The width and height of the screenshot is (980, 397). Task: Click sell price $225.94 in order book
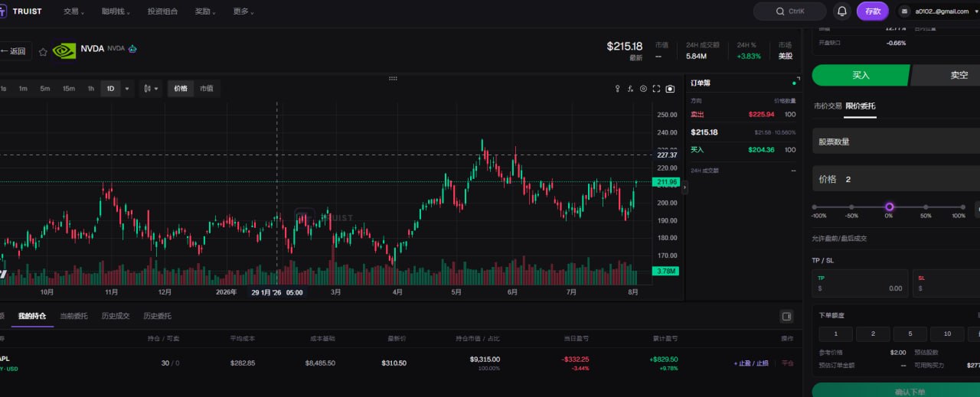(x=761, y=114)
